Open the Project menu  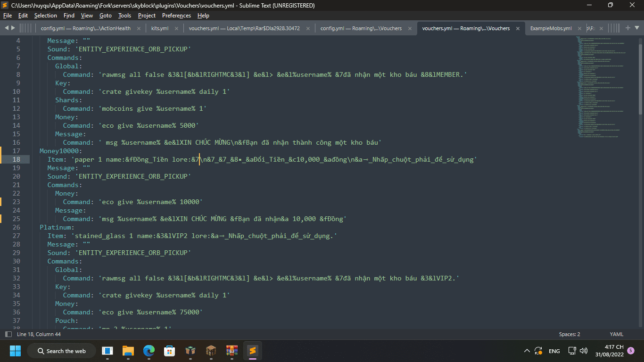tap(147, 16)
